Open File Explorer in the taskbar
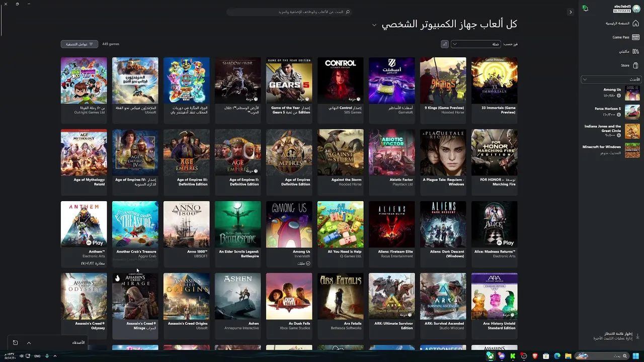Image resolution: width=644 pixels, height=362 pixels. coord(568,356)
